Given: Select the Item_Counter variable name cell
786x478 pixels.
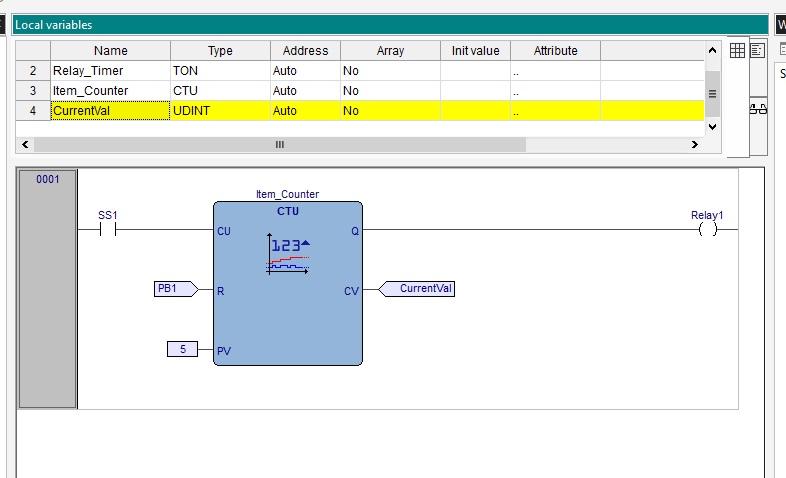Looking at the screenshot, I should tap(110, 91).
